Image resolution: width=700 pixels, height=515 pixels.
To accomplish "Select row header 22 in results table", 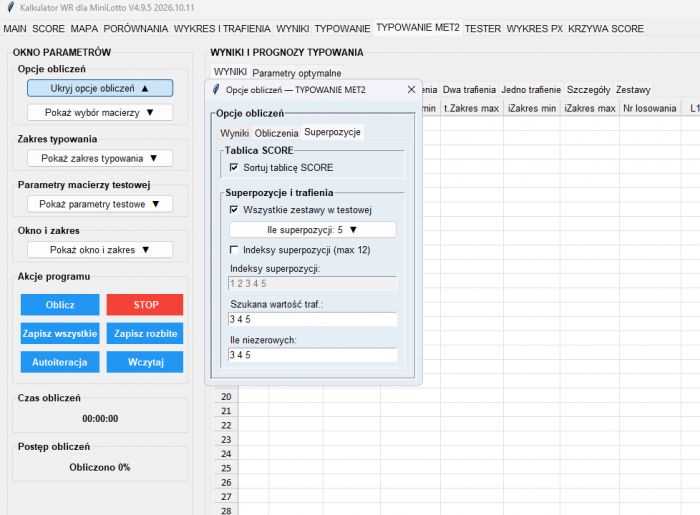I will coord(226,425).
